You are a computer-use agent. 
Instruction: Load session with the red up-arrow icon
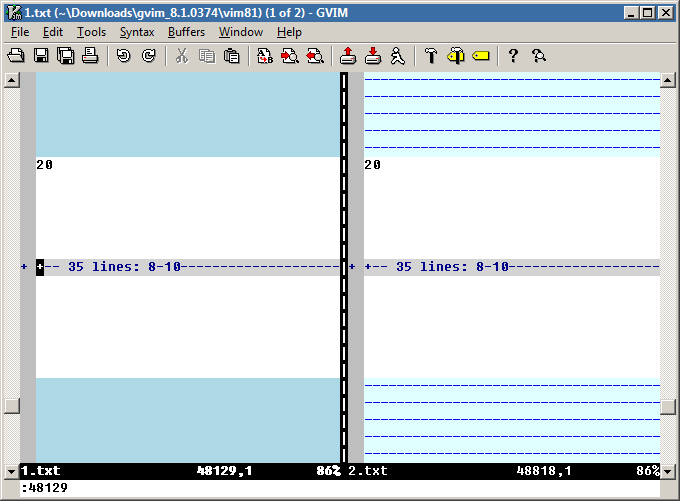click(348, 56)
